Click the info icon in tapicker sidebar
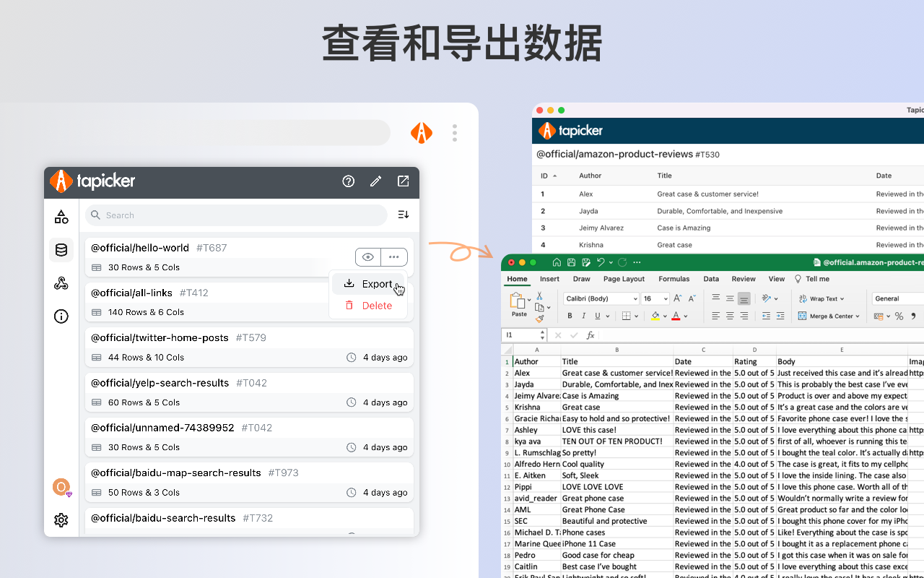This screenshot has width=924, height=578. pos(61,316)
